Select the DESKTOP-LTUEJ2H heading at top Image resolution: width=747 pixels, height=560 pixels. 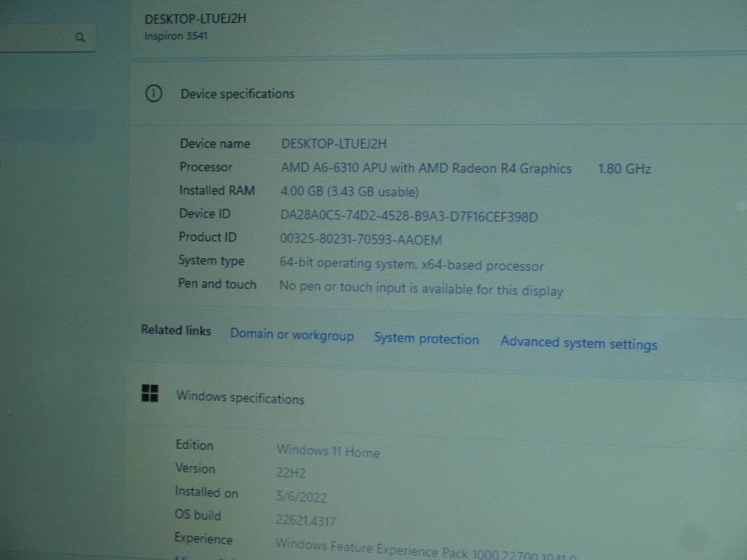[x=195, y=19]
